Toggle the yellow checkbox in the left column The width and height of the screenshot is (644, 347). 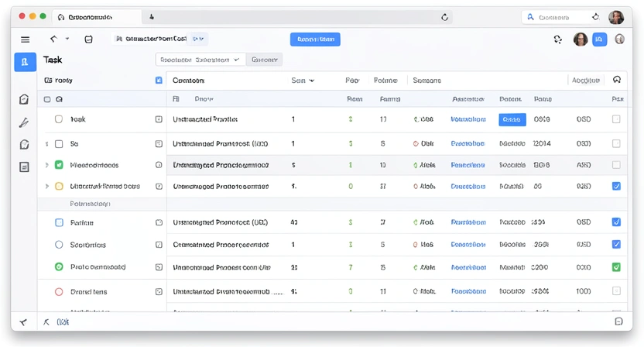[x=59, y=186]
